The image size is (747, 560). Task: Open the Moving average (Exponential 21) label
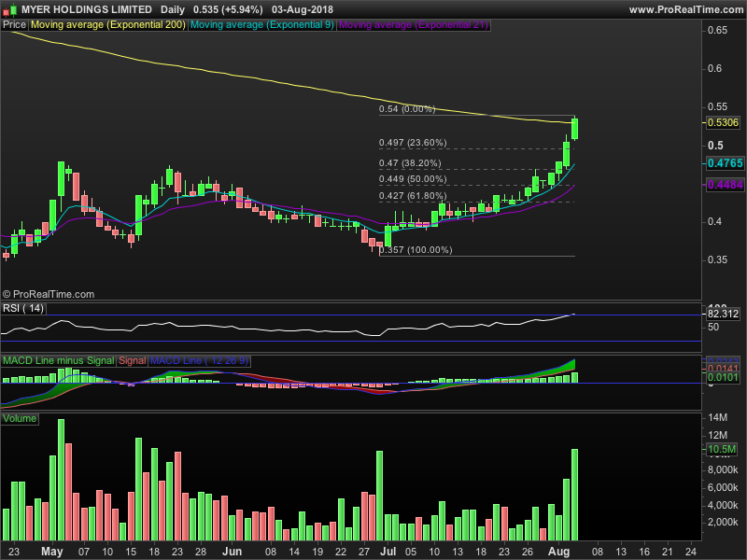(414, 25)
